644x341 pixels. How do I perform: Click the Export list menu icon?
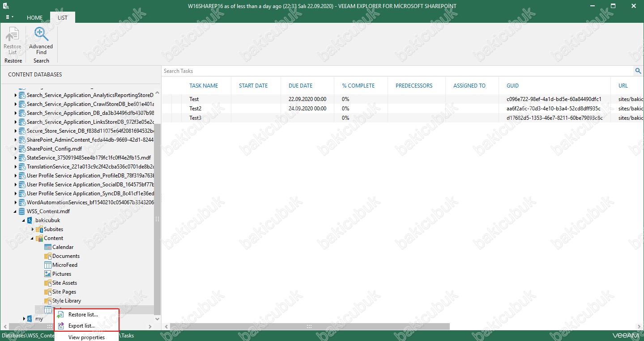(60, 326)
